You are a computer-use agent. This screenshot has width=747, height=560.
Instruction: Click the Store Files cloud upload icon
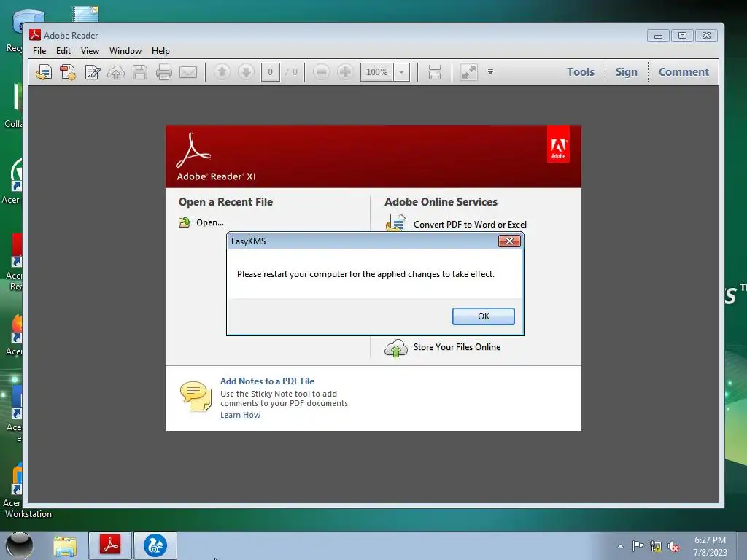point(396,348)
